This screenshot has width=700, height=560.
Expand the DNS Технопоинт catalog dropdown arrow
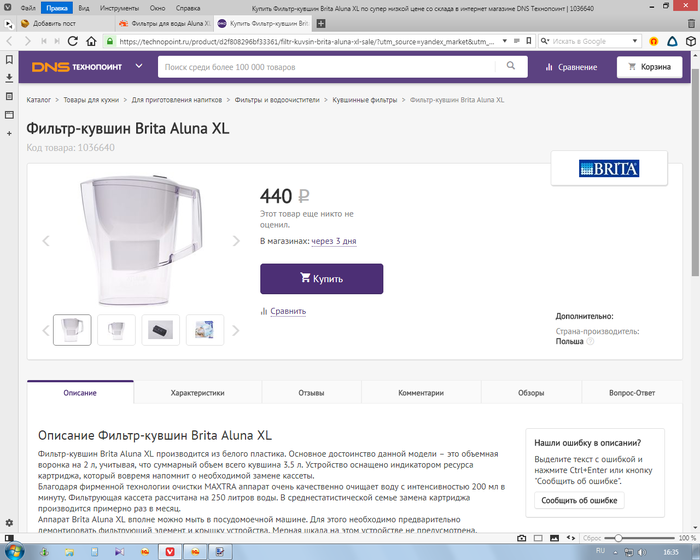139,67
